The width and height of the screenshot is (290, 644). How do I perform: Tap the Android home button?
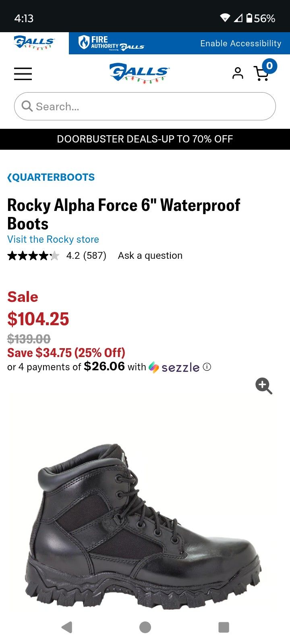145,626
